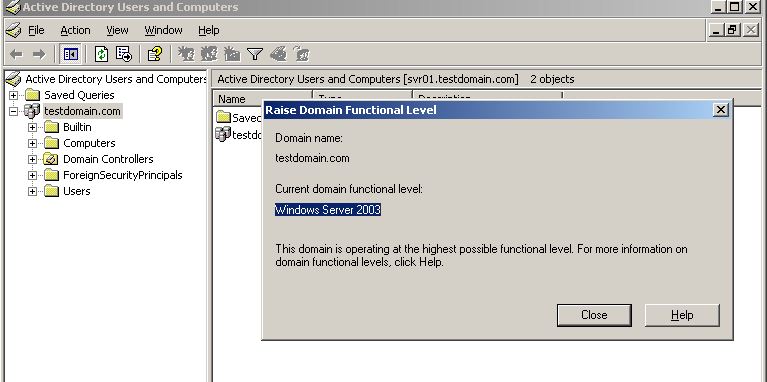The height and width of the screenshot is (382, 767).
Task: Click the "2 objects" text in the header
Action: click(552, 79)
